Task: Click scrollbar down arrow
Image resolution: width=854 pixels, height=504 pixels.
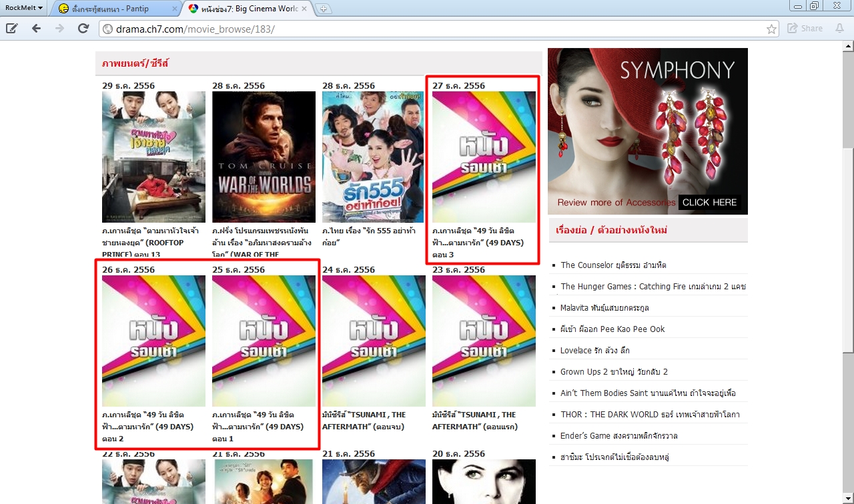Action: point(847,499)
